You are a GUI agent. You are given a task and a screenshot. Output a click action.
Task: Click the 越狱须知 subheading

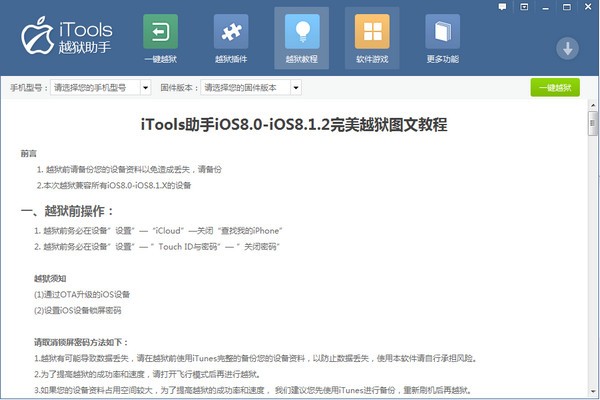[50, 278]
